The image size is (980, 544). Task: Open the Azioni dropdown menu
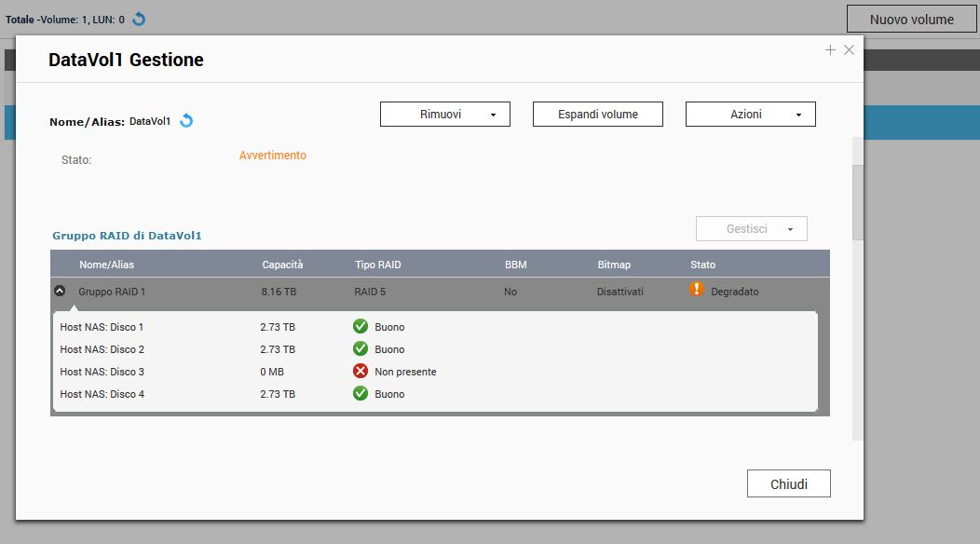751,114
